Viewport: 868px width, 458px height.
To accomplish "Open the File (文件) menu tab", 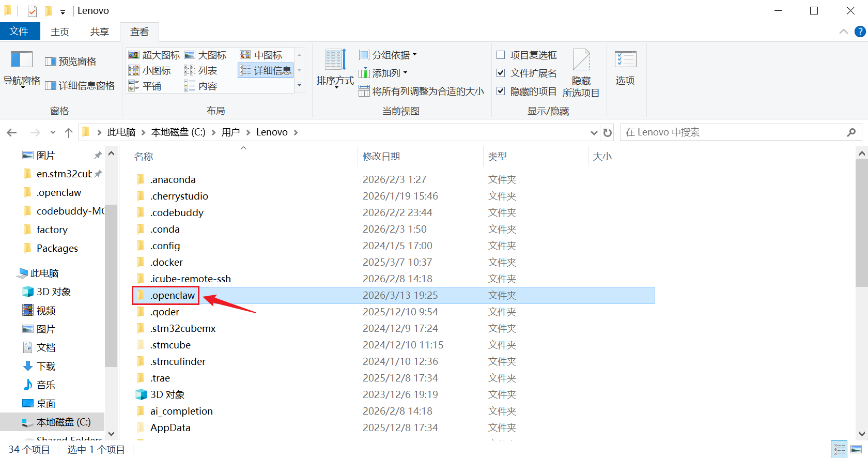I will pyautogui.click(x=20, y=32).
